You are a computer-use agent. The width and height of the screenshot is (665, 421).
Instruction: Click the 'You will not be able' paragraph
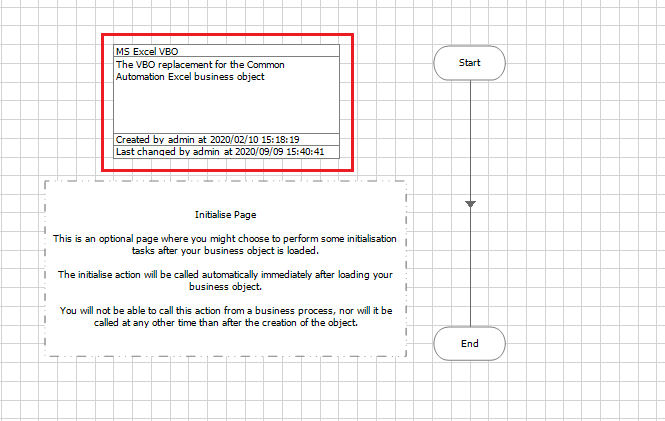[226, 317]
